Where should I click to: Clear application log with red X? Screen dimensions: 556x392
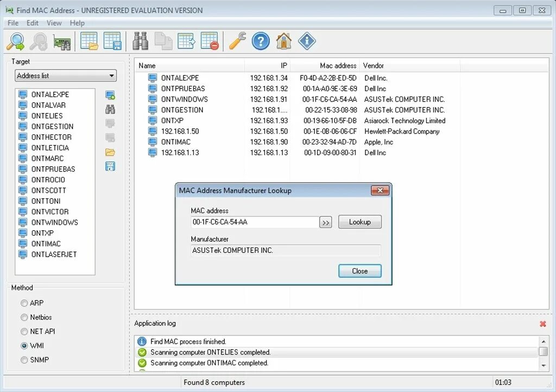(542, 324)
